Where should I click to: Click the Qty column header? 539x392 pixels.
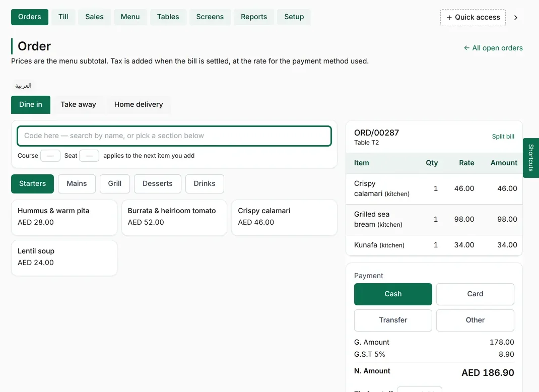[432, 163]
